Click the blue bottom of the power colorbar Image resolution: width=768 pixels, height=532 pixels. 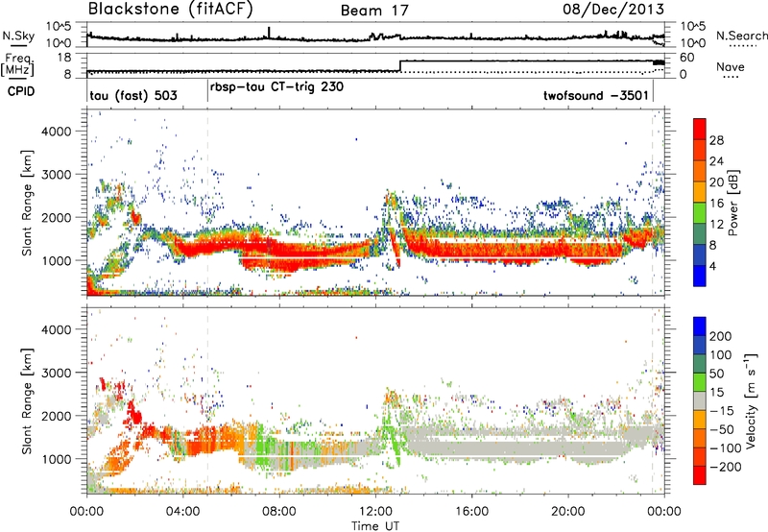coord(700,276)
